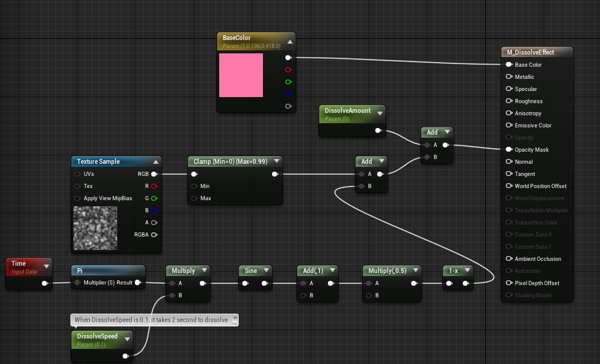Expand the Time node arrow

[x=47, y=266]
